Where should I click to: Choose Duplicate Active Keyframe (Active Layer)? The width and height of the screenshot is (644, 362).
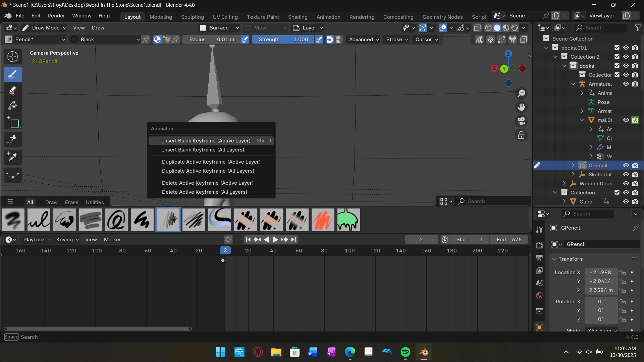point(211,162)
